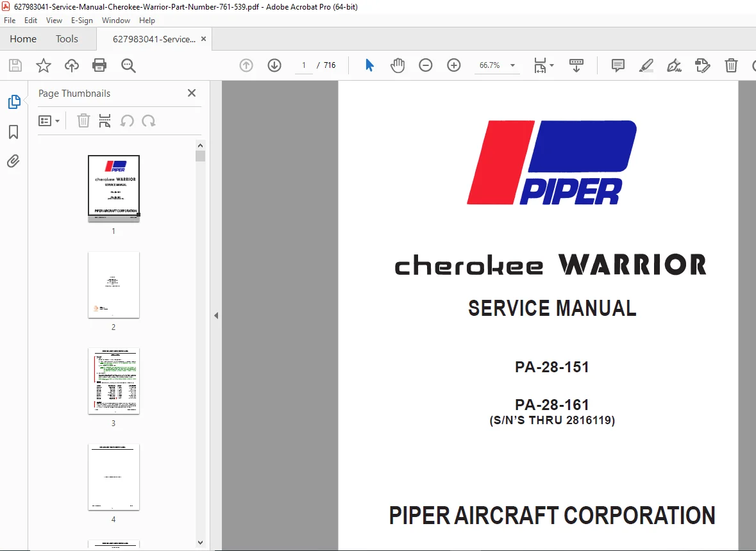Expand fit page options dropdown arrow
The height and width of the screenshot is (551, 756).
[x=551, y=65]
